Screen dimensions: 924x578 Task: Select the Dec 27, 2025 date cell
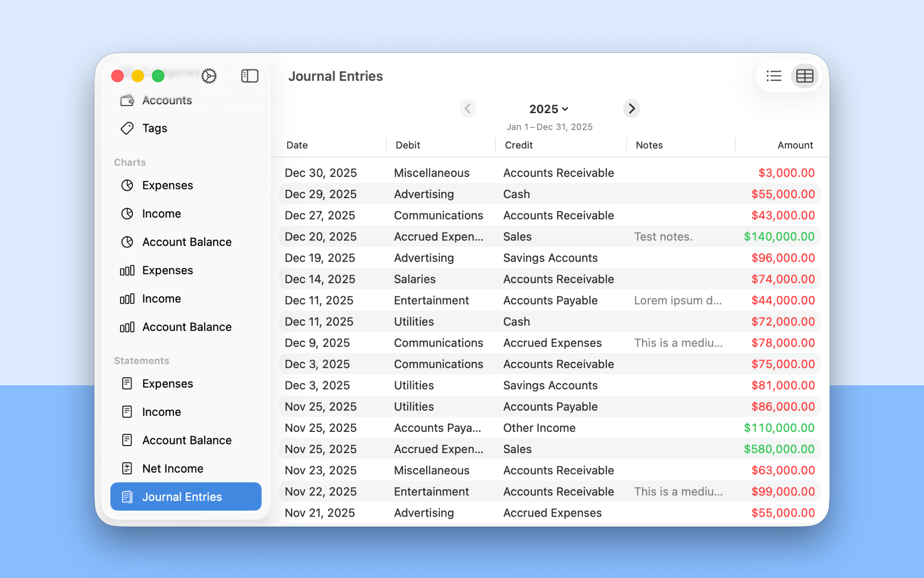(320, 215)
